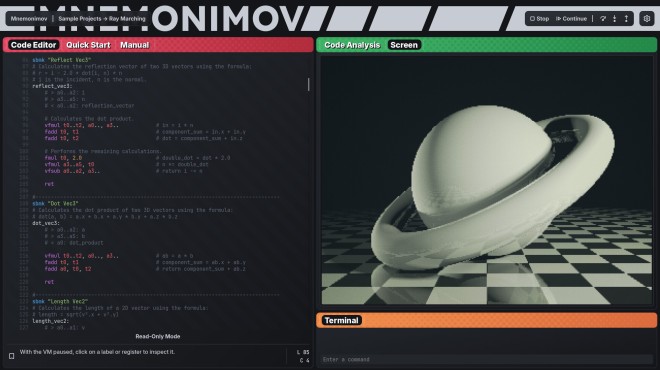Open Sample Projects -> Ray Marching breadcrumb
660x370 pixels.
102,19
